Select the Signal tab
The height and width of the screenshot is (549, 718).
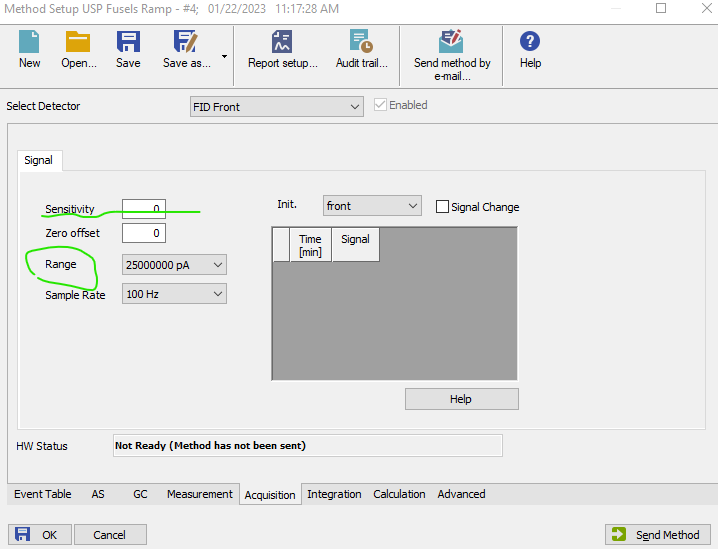tap(38, 160)
